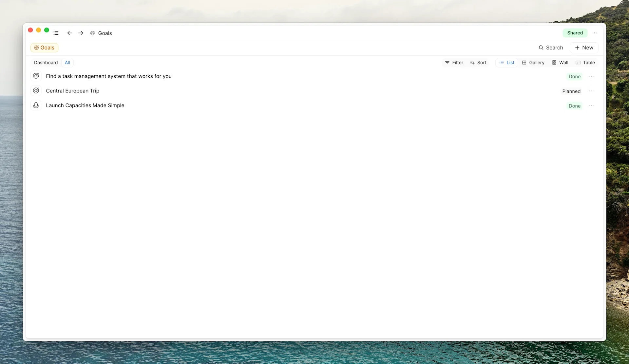Viewport: 629px width, 364px height.
Task: Click the target icon for task management goal
Action: pyautogui.click(x=36, y=76)
